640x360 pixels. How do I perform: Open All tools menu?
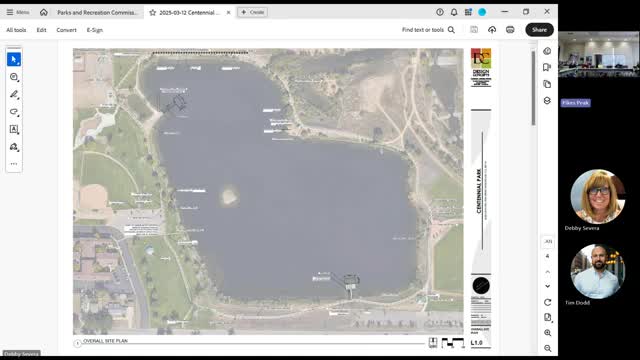coord(16,30)
